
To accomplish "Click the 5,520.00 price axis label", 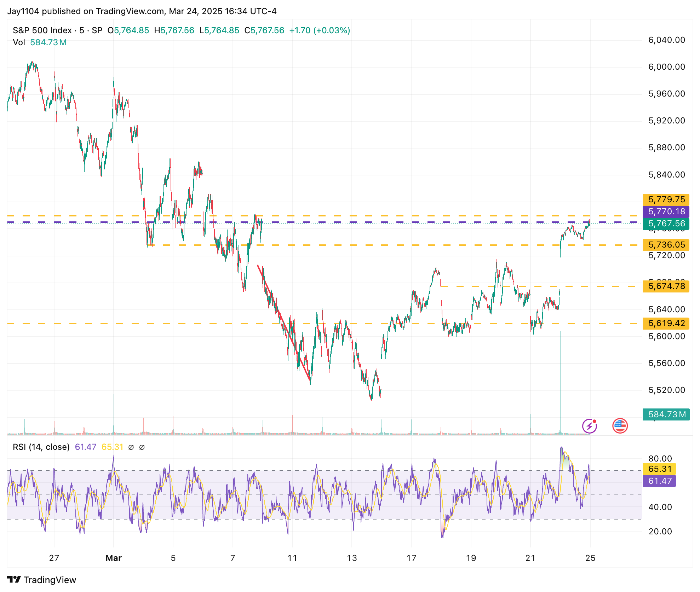I will 666,390.
